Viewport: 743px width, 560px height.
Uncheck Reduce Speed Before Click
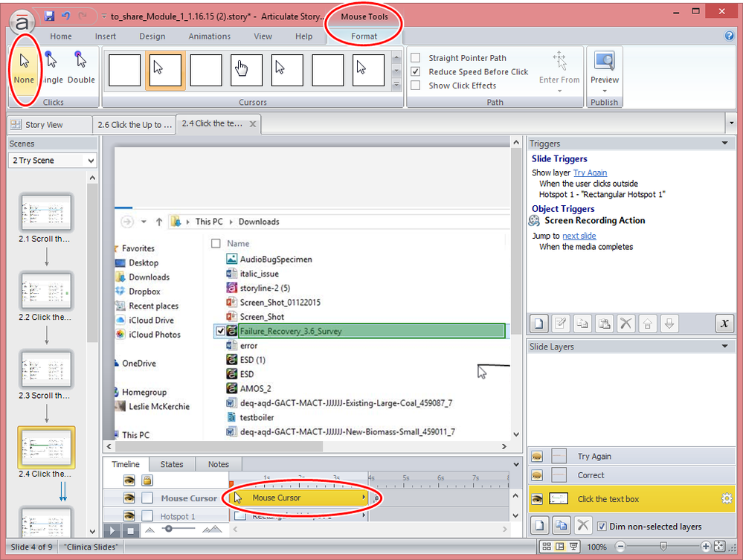416,72
